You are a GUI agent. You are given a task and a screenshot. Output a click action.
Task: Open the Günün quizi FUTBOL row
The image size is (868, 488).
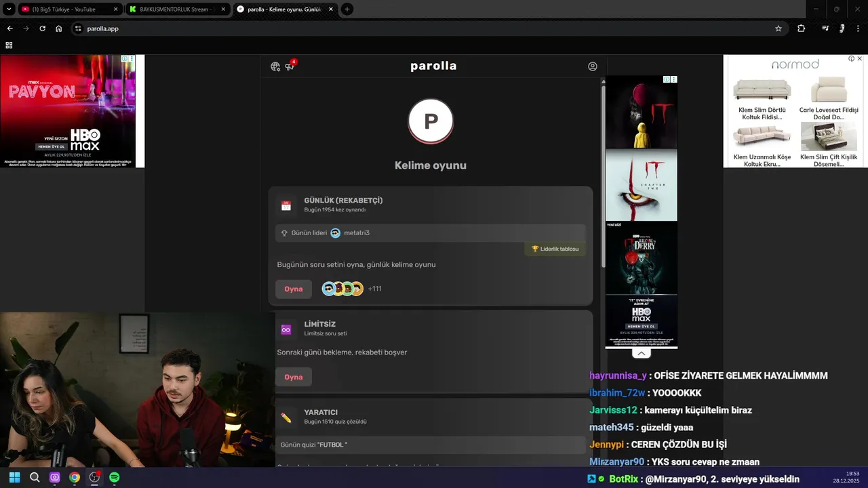click(431, 445)
